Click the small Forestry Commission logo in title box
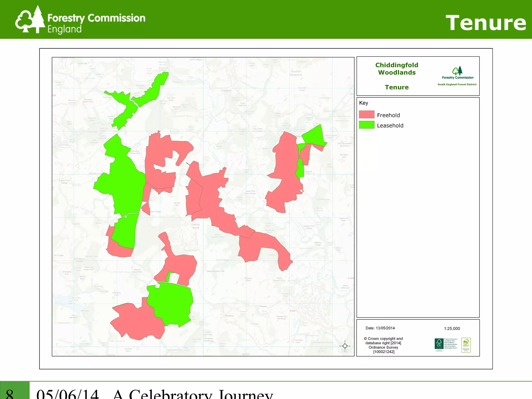The height and width of the screenshot is (399, 532). click(457, 71)
